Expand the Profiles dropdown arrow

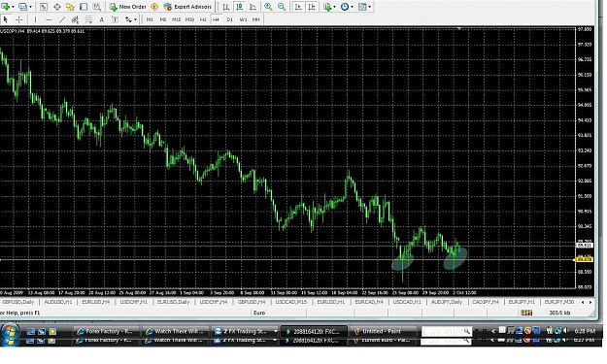point(30,7)
